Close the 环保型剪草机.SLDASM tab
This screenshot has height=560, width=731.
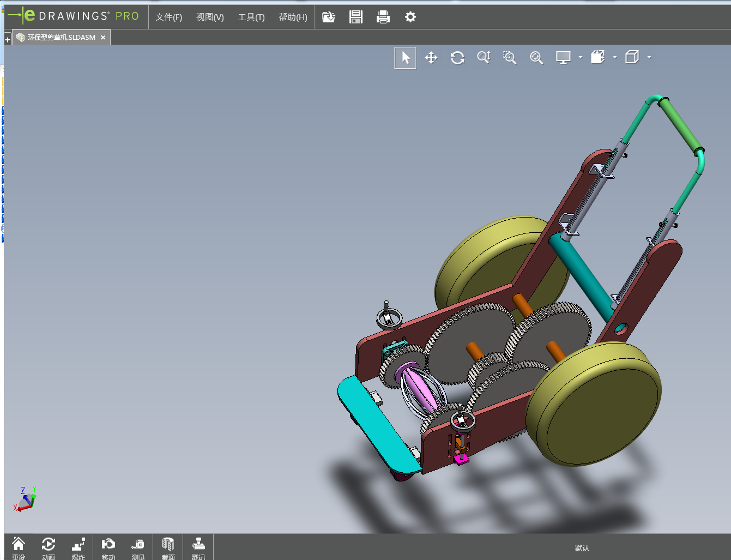pyautogui.click(x=103, y=38)
